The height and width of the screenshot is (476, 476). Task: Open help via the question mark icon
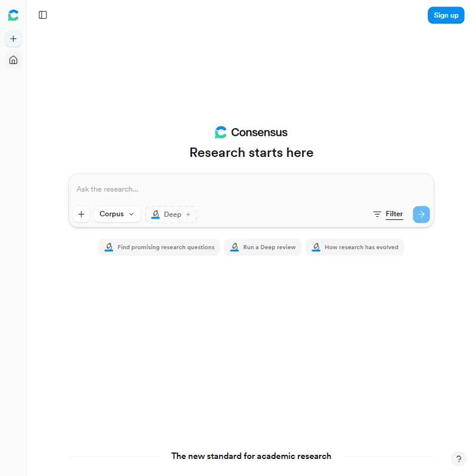[459, 459]
